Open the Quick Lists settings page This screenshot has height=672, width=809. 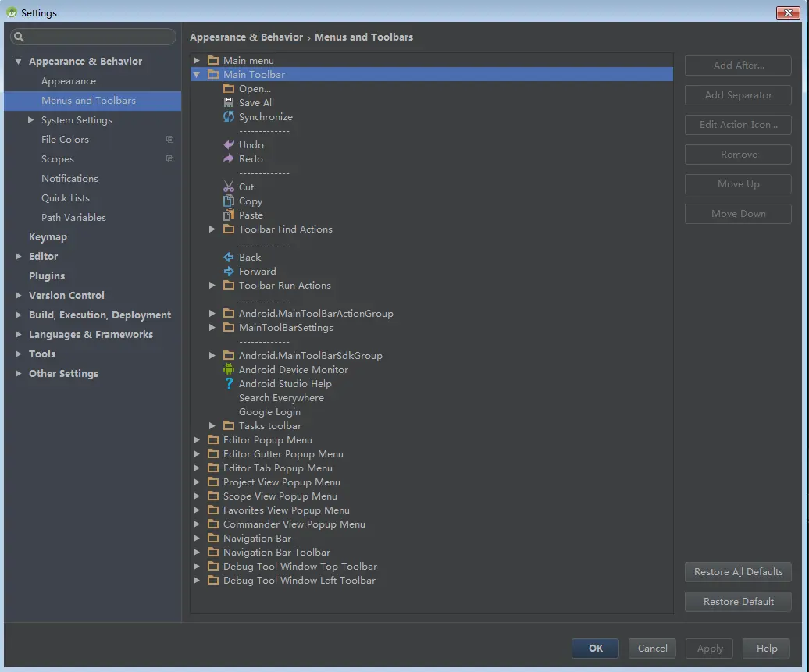tap(66, 198)
